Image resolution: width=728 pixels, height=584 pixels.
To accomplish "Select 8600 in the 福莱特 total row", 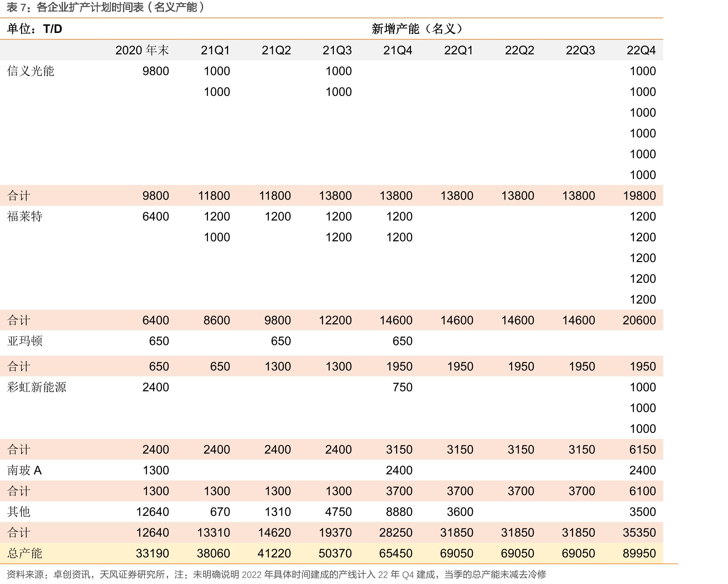I will click(217, 320).
